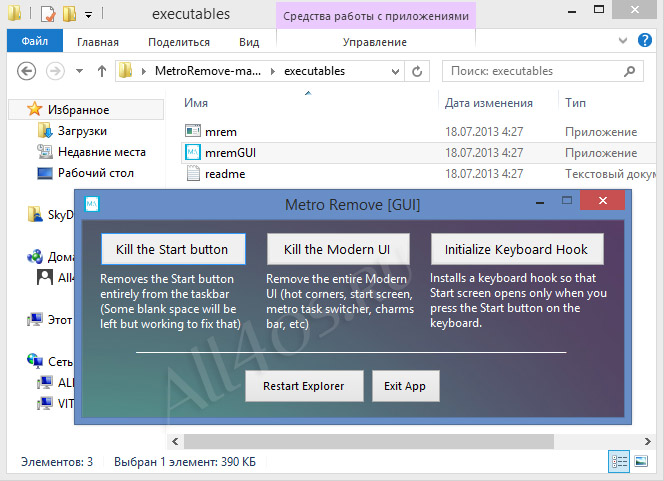Click the horizontal scrollbar left arrow
The image size is (664, 481).
click(175, 442)
